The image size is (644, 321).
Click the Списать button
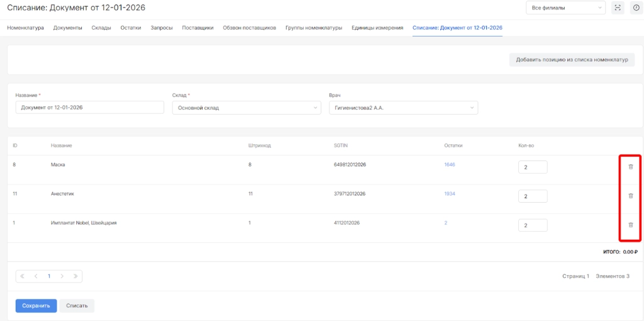click(77, 306)
